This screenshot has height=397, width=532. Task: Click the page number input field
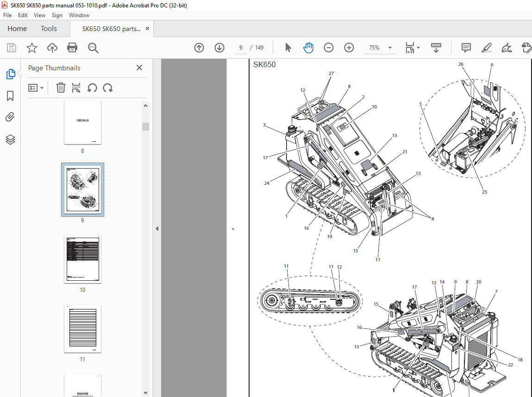(241, 48)
